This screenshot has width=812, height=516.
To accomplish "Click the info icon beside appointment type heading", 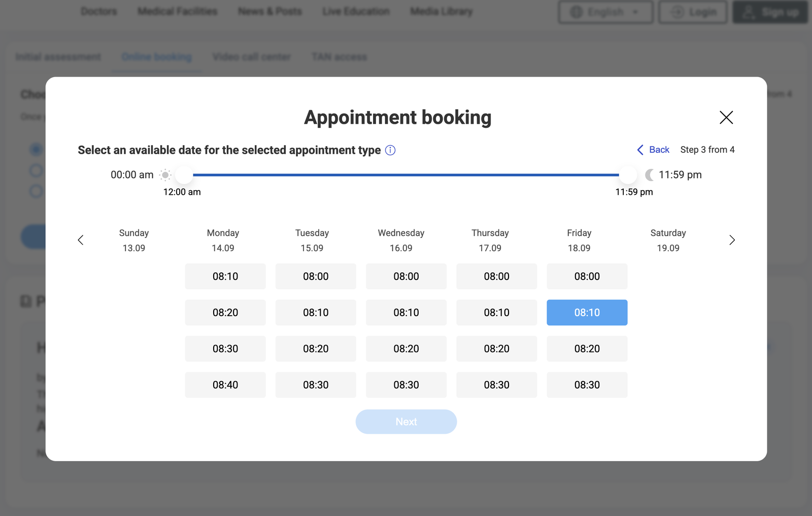I will tap(390, 150).
